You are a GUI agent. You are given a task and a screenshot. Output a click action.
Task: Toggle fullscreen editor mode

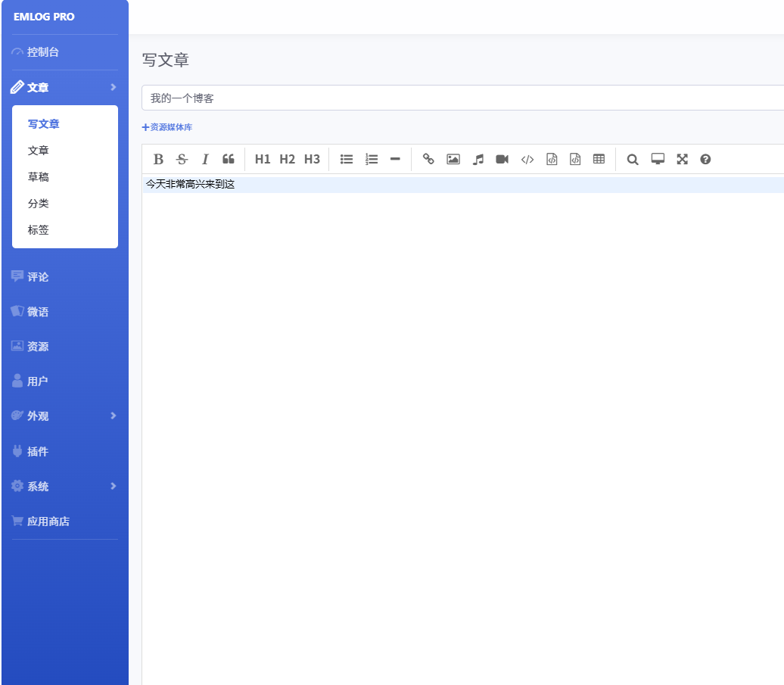pos(682,159)
